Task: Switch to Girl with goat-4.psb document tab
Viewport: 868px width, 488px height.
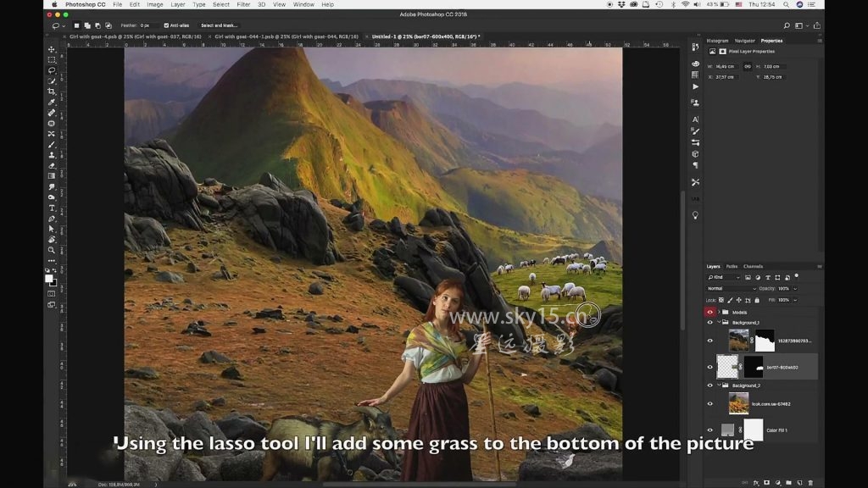Action: coord(135,36)
